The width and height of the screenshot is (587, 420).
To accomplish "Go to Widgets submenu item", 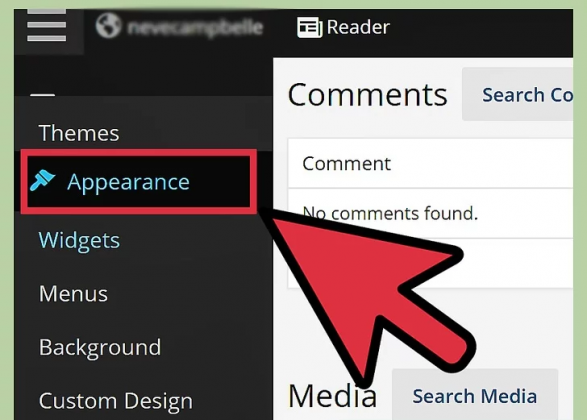I will (x=79, y=240).
